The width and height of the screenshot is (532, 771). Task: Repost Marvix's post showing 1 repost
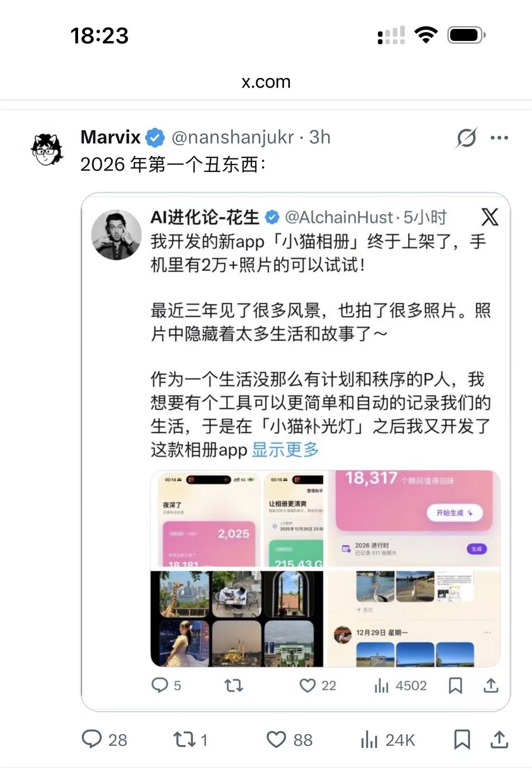tap(190, 740)
